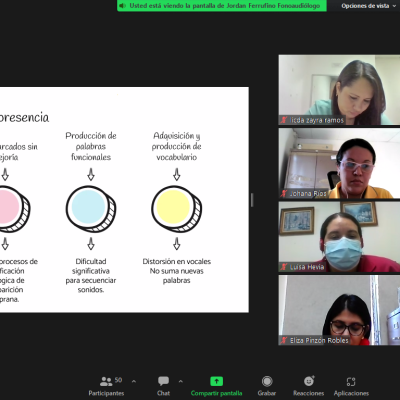
Task: Open the Opciones de vista dropdown
Action: [x=368, y=6]
